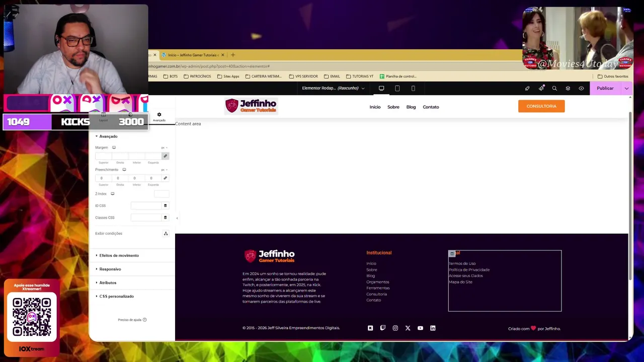
Task: Click the Z-Index input field
Action: coord(161,194)
